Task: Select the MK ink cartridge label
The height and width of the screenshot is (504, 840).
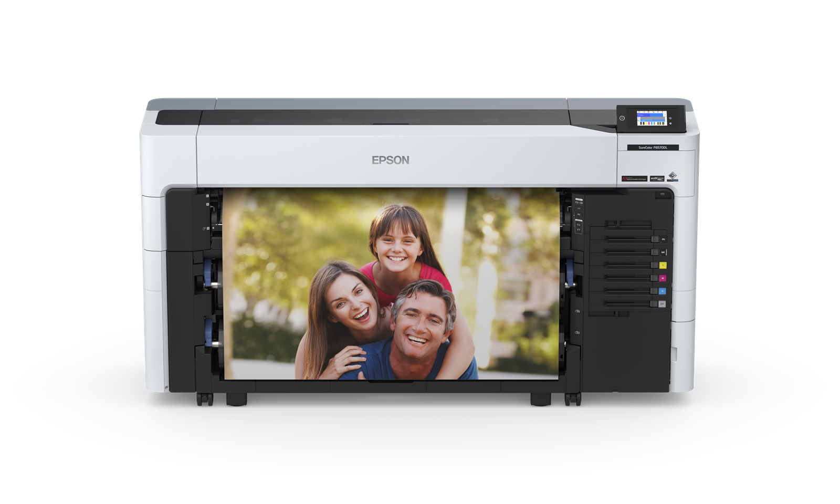Action: click(663, 253)
